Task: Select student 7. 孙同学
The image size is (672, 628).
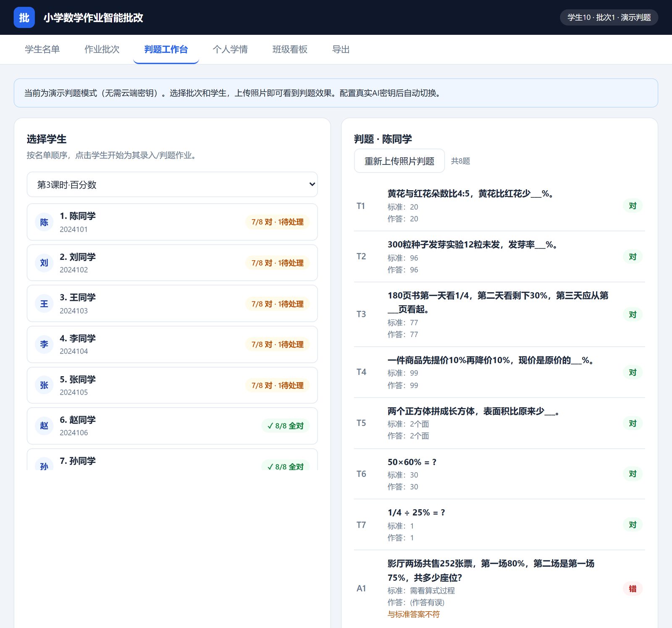Action: point(172,460)
